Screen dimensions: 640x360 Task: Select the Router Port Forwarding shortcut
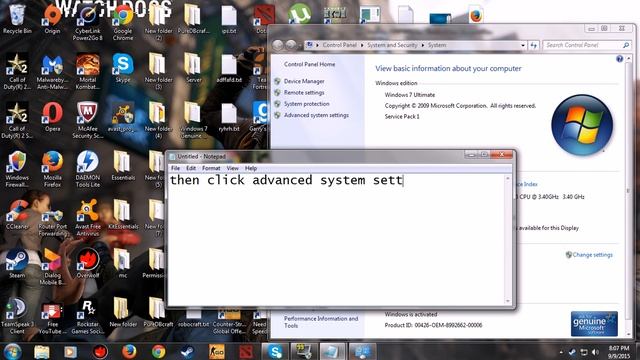click(52, 218)
